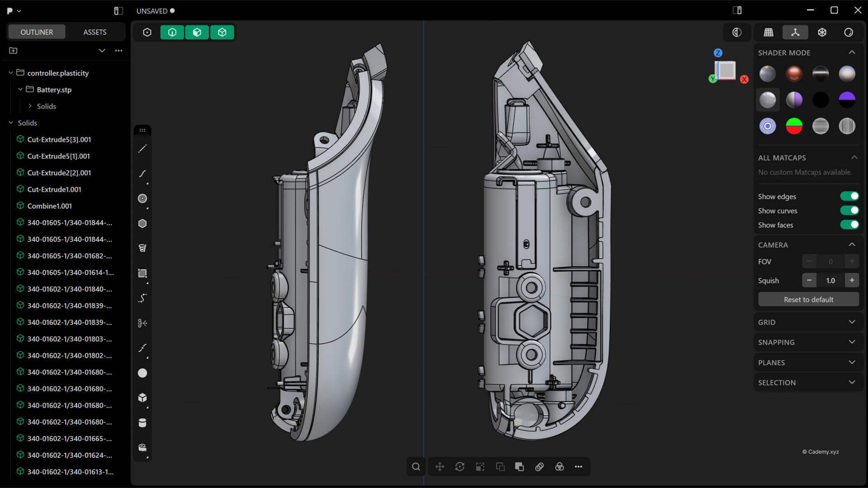The image size is (868, 488).
Task: Open the snowflake-style settings tab
Action: 822,32
